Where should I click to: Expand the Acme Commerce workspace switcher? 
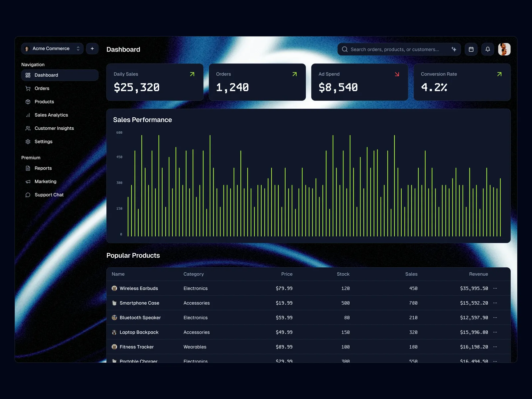point(52,49)
